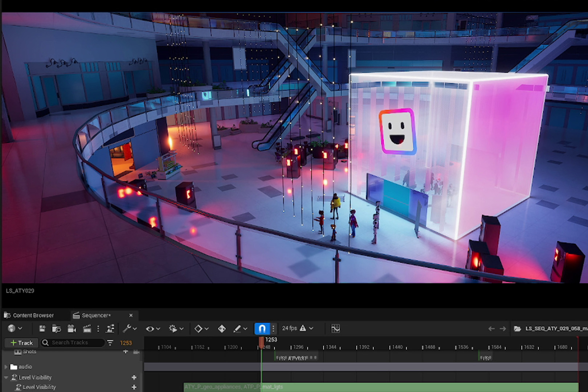Click the auto-key diamond icon
The image size is (588, 392).
coord(221,328)
